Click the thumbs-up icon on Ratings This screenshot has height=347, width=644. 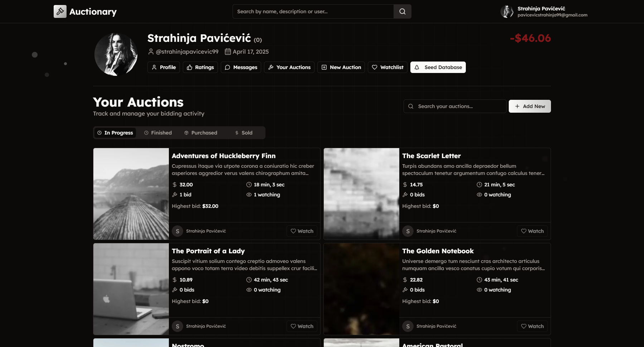click(x=190, y=67)
